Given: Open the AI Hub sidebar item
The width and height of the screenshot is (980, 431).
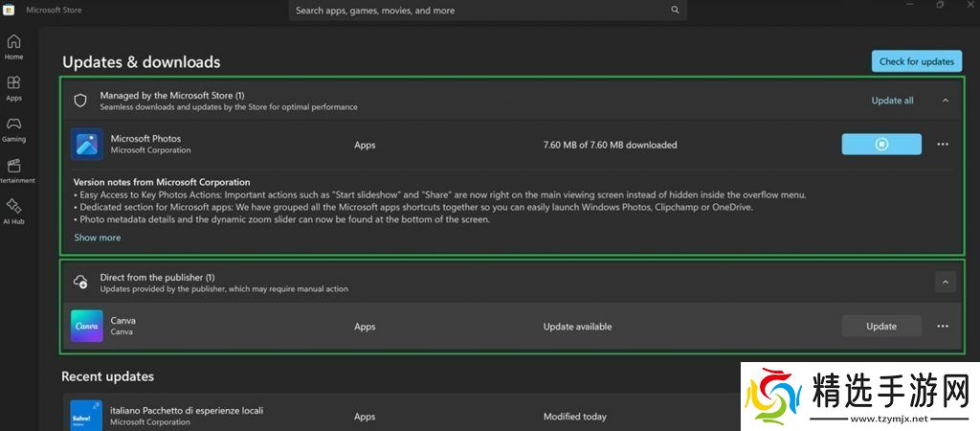Looking at the screenshot, I should click(14, 211).
